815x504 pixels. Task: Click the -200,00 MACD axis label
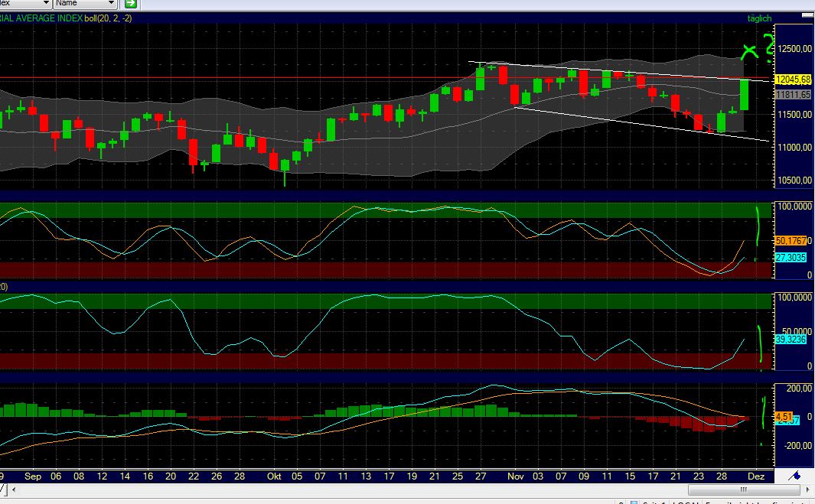click(x=798, y=446)
